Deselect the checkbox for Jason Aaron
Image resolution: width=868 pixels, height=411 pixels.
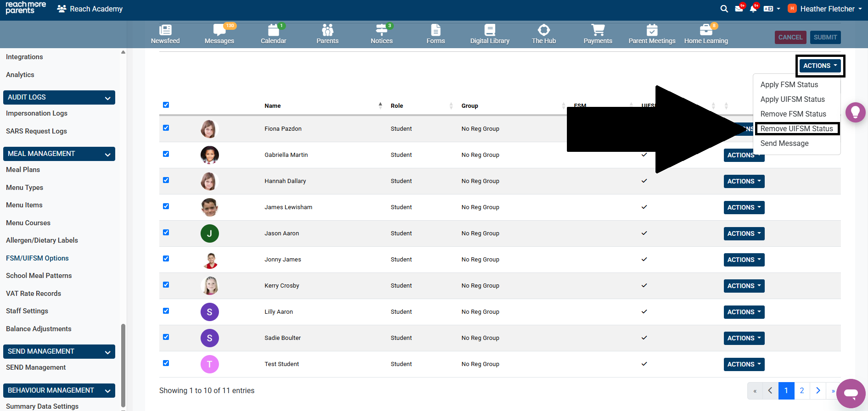[x=166, y=233]
